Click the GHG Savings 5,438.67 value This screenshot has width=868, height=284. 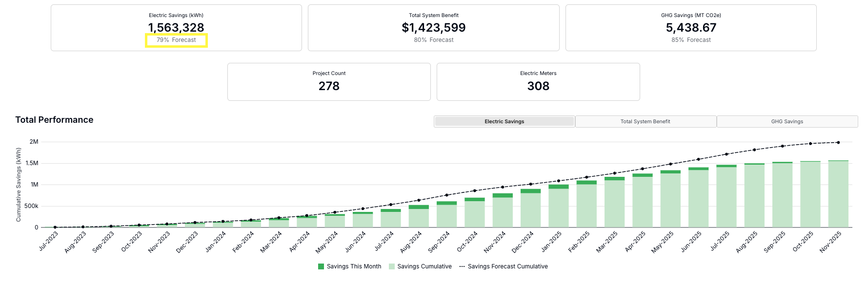click(691, 28)
